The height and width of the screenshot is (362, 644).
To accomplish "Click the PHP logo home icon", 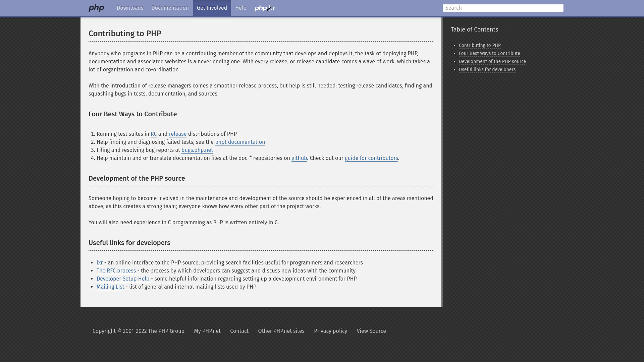I will tap(96, 8).
